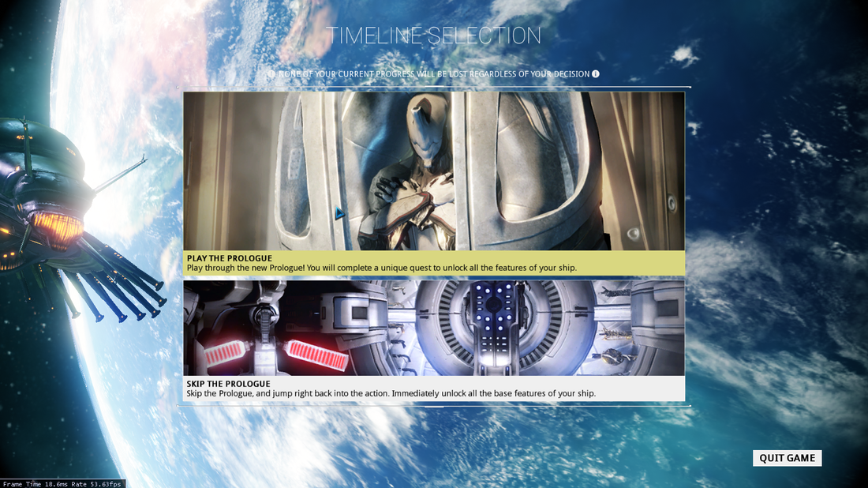Select the highlighted PLAY THE PROLOGUE option
This screenshot has height=488, width=868.
(434, 263)
